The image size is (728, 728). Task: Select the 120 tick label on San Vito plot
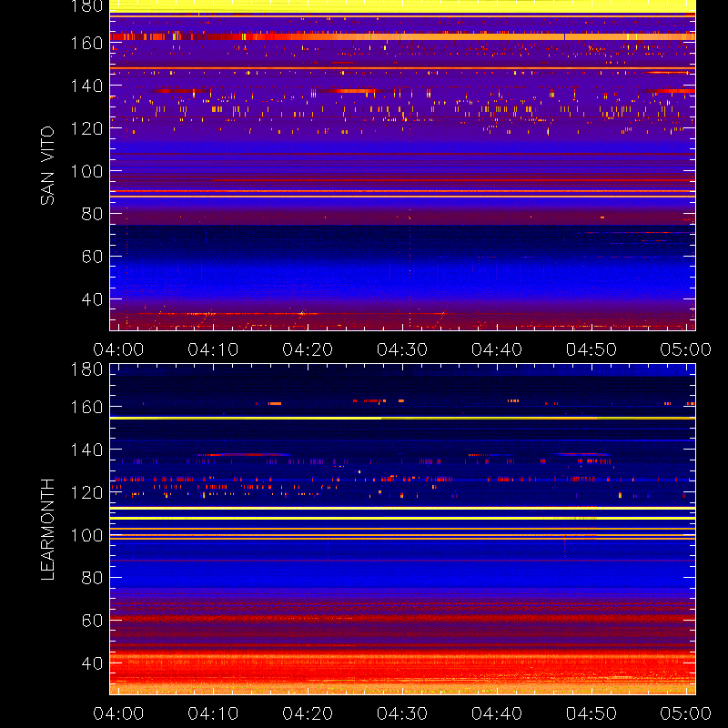point(86,128)
